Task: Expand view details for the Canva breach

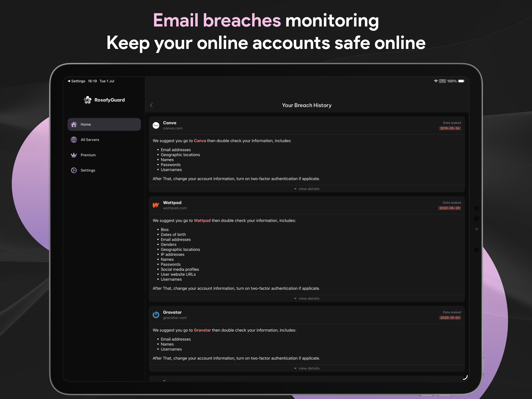Action: click(x=307, y=189)
